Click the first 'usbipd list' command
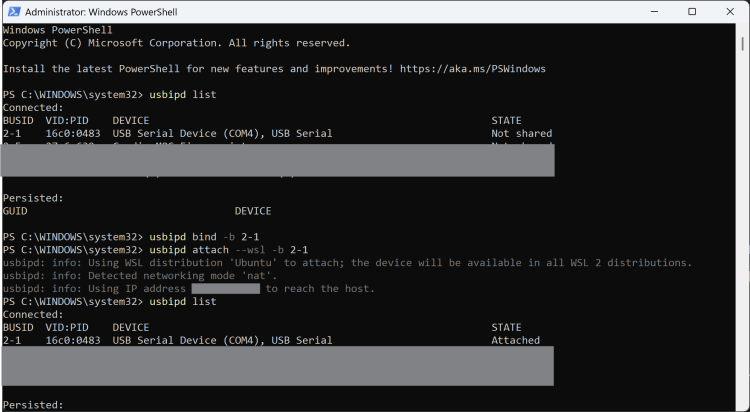Screen dimensions: 750x412 pyautogui.click(x=182, y=95)
